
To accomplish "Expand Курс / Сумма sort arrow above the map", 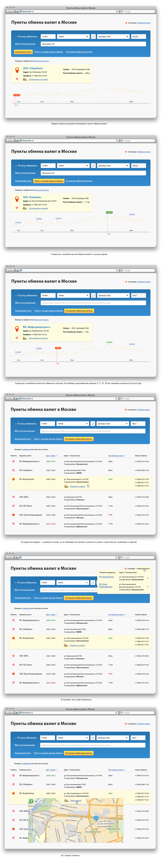I will 57,770.
